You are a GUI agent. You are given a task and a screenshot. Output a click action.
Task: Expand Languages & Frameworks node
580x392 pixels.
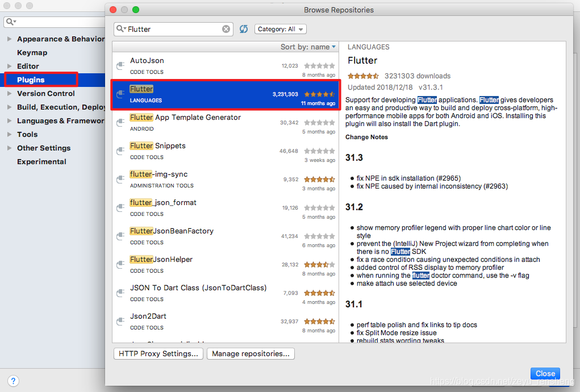click(x=9, y=121)
